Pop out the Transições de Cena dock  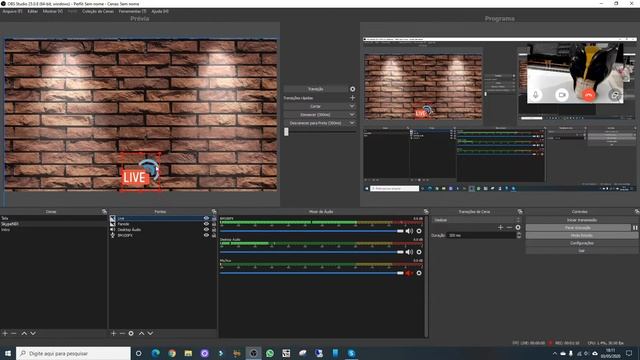(x=520, y=211)
